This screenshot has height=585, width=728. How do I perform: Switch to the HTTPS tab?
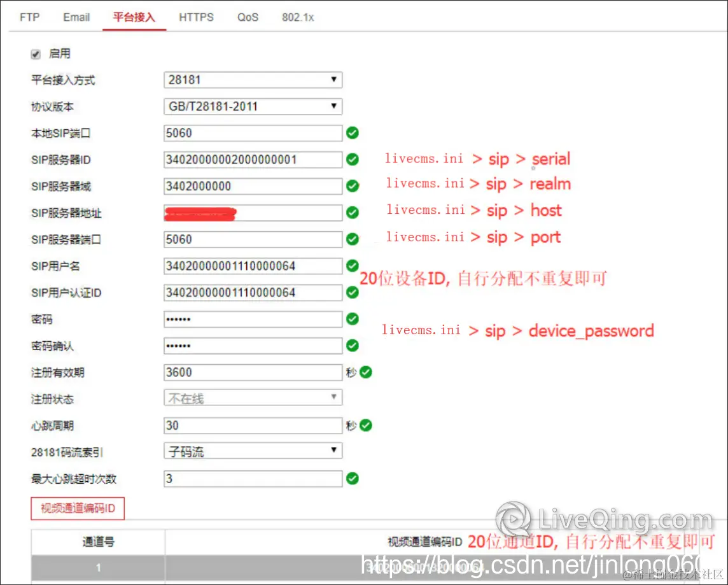pos(196,17)
